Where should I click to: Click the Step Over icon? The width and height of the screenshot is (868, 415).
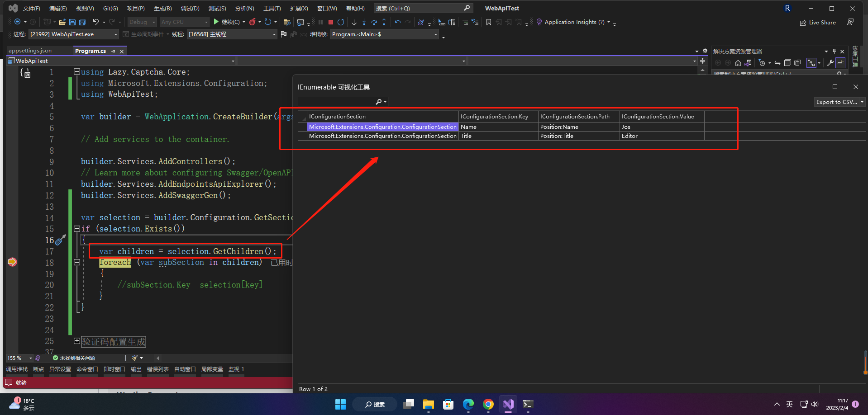tap(374, 22)
